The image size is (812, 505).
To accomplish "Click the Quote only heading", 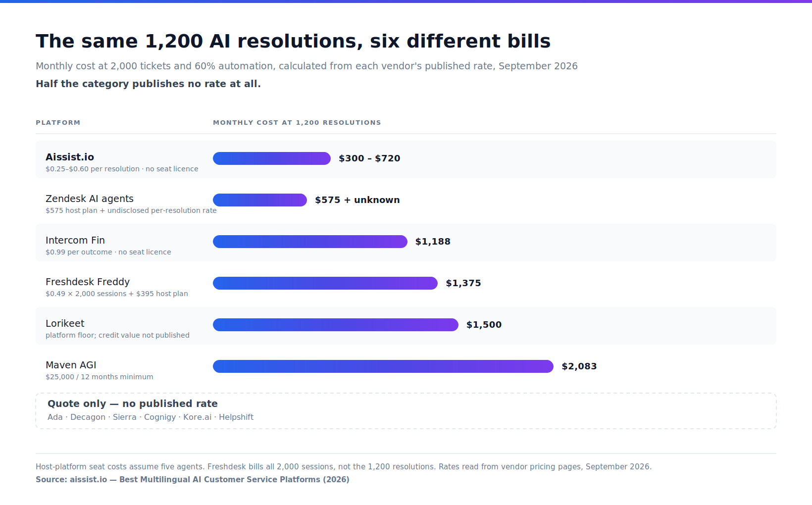I will (x=133, y=404).
